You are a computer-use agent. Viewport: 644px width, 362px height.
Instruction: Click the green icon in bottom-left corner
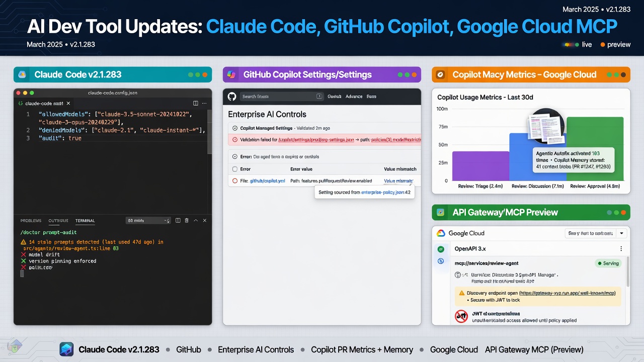(x=15, y=346)
